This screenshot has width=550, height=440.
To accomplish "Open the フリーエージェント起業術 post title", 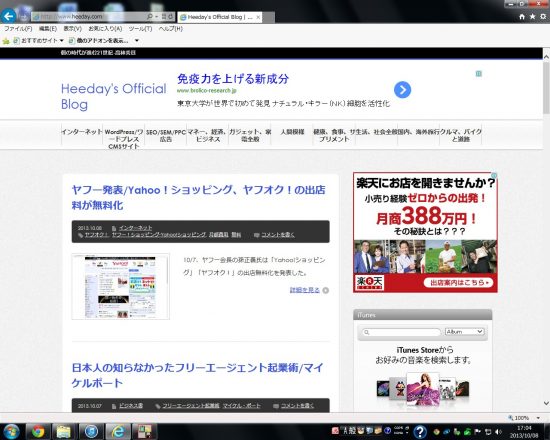I will [x=197, y=375].
